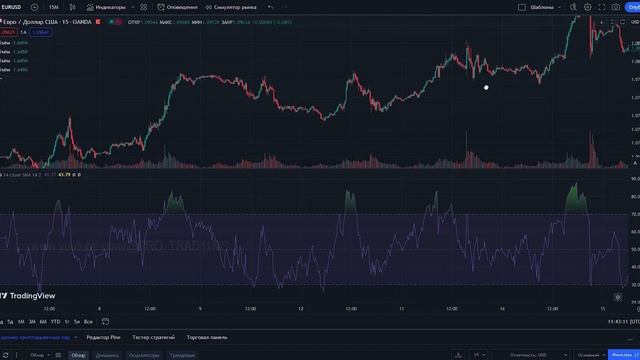Screen dimensions: 640x360
Task: Open the quick search icon
Action: (573, 7)
